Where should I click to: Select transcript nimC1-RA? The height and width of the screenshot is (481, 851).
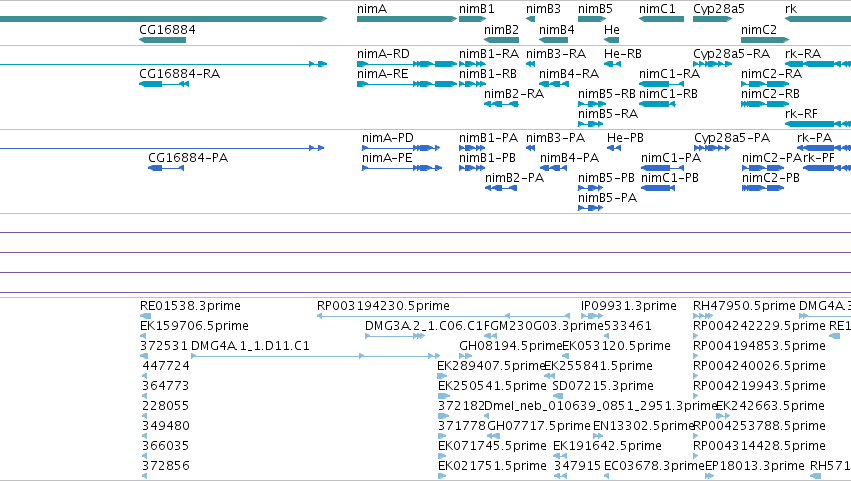pyautogui.click(x=669, y=74)
